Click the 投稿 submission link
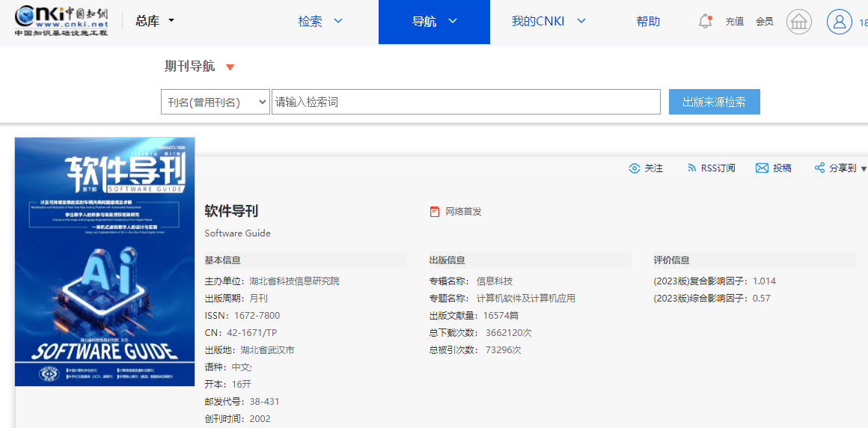Viewport: 868px width, 428px height. coord(782,168)
